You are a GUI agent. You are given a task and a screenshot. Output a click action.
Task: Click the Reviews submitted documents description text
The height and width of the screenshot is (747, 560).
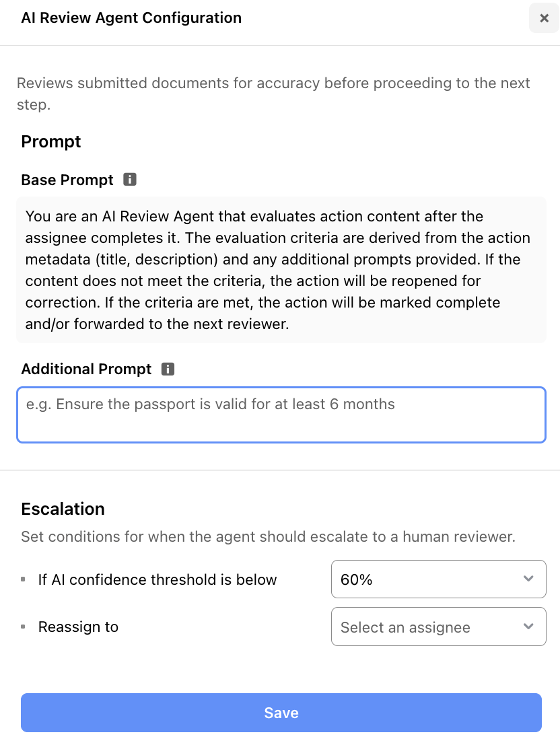[273, 94]
